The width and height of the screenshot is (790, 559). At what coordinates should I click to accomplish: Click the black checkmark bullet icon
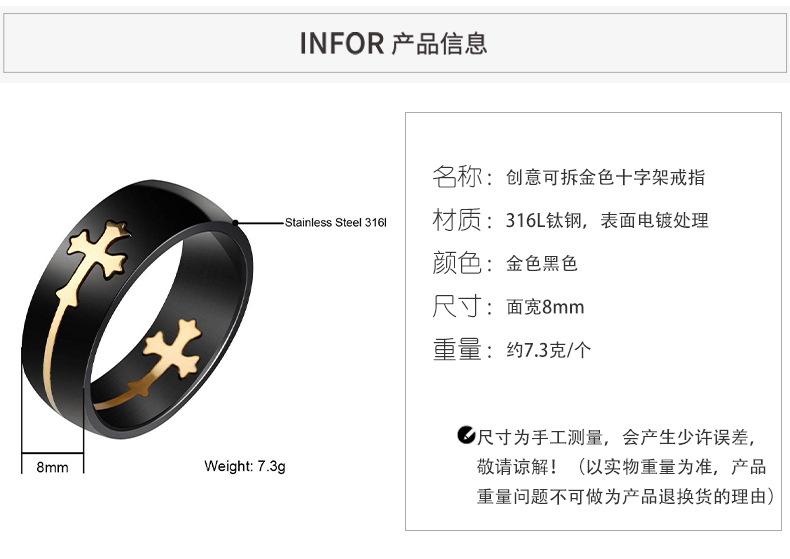click(x=466, y=434)
